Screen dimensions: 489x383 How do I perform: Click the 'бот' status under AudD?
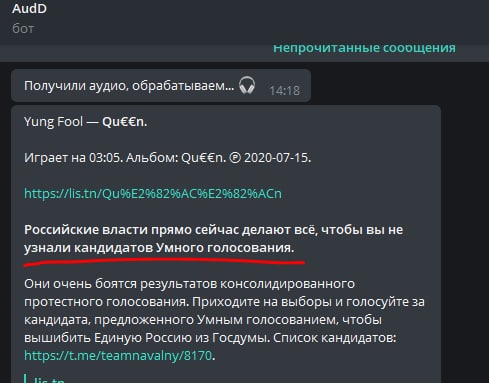23,29
